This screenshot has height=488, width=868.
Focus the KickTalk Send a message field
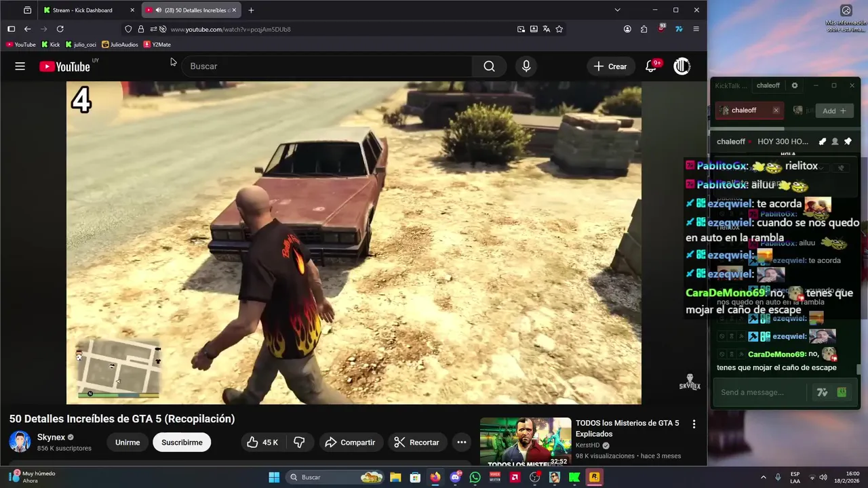click(762, 392)
